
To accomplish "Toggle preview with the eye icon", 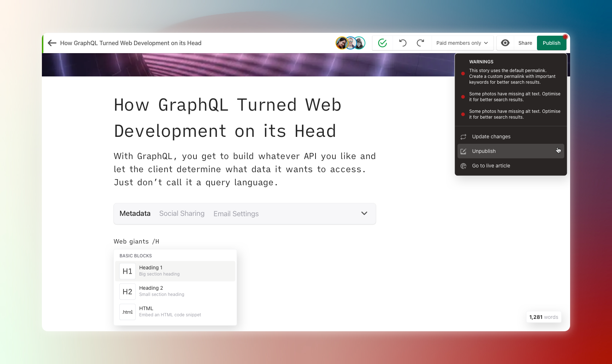I will [505, 43].
